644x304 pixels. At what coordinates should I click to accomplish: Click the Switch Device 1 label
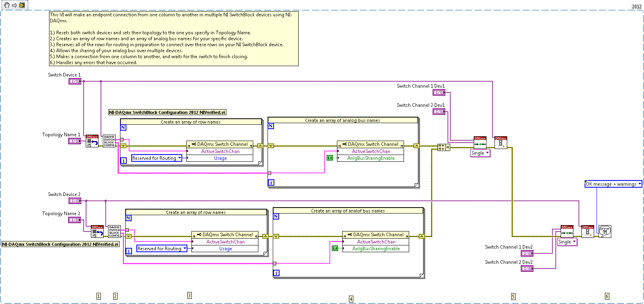pos(64,75)
